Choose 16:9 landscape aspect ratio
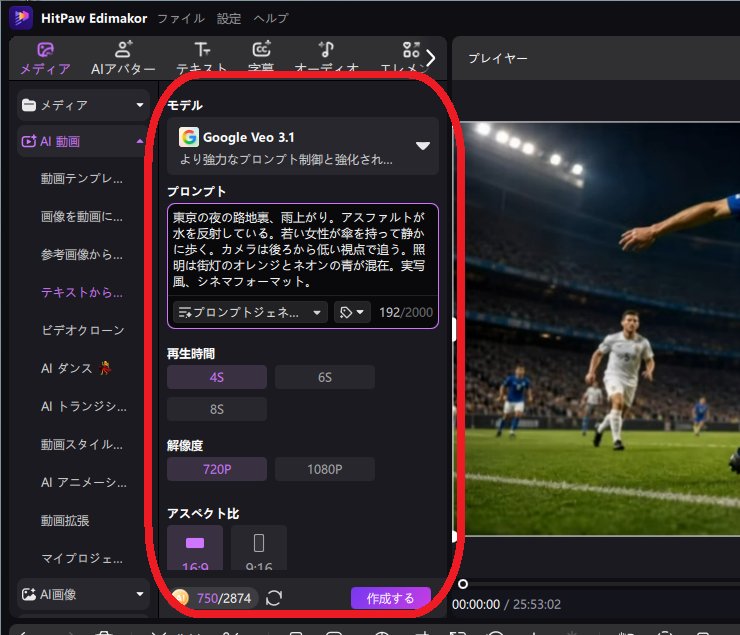The image size is (740, 635). coord(195,548)
